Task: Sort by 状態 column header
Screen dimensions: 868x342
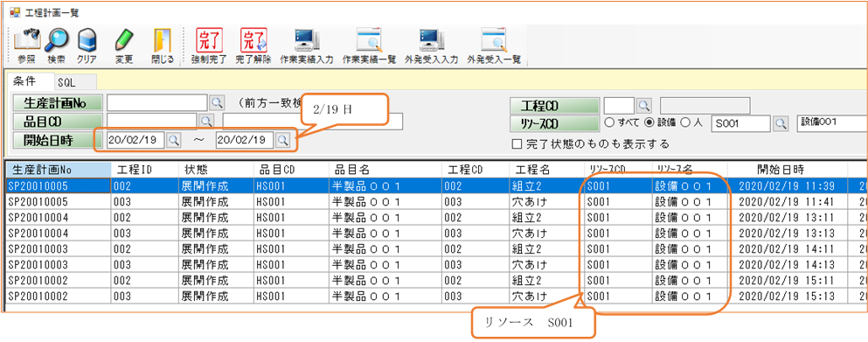Action: pyautogui.click(x=215, y=169)
